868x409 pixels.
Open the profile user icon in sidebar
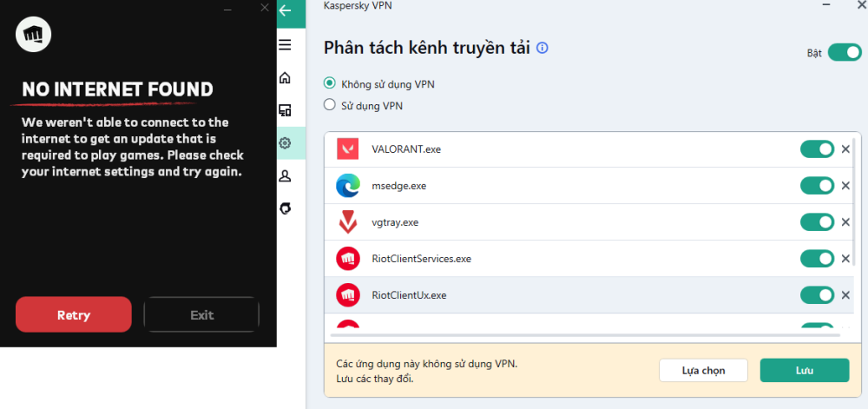285,176
